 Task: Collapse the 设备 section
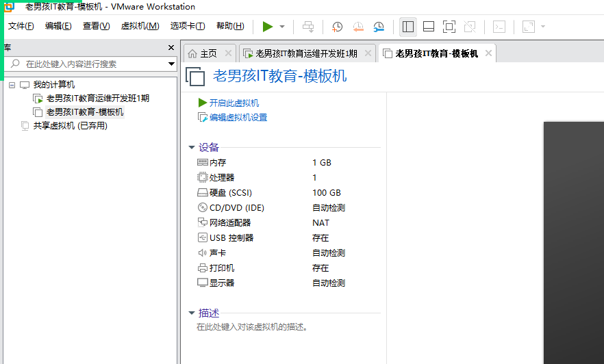(192, 147)
